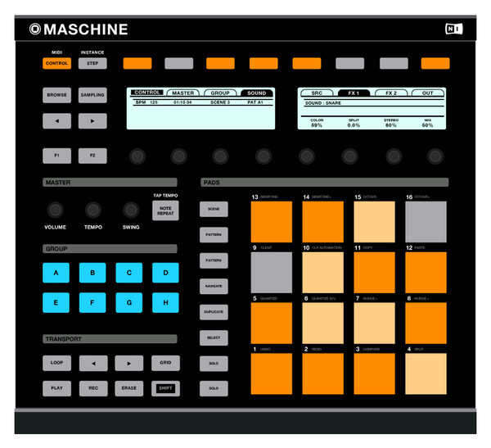Image resolution: width=491 pixels, height=448 pixels.
Task: Select group B
Action: [92, 273]
